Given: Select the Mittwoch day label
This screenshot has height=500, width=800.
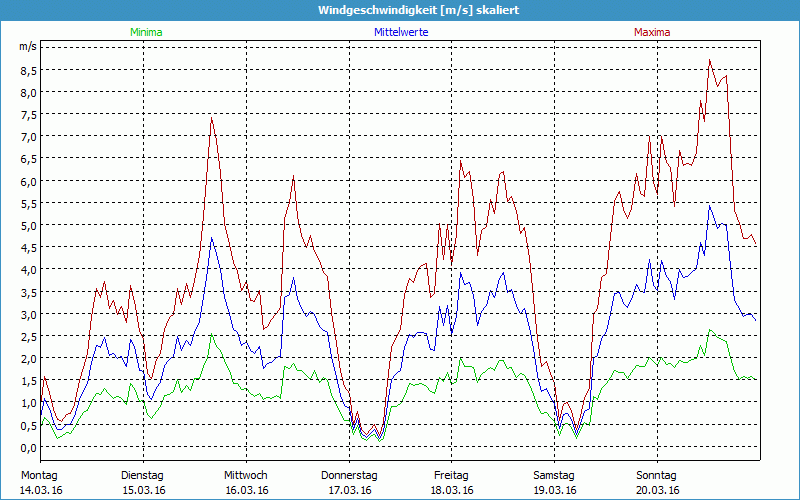Looking at the screenshot, I should (x=246, y=475).
